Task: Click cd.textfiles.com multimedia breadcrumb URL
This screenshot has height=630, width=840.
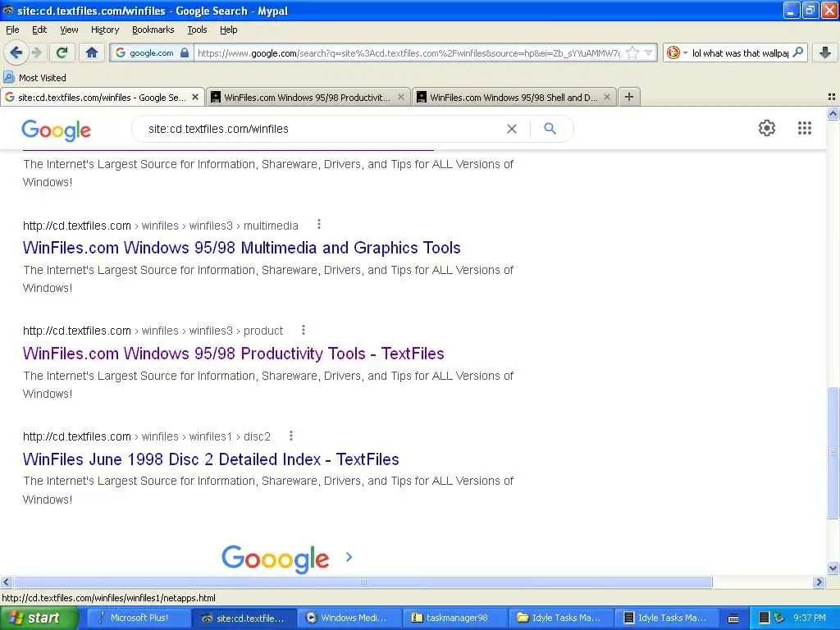Action: 160,226
